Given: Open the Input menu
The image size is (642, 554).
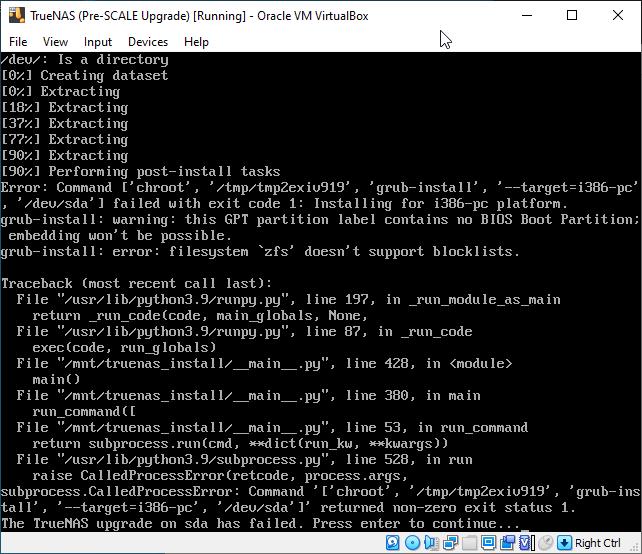Looking at the screenshot, I should point(97,42).
